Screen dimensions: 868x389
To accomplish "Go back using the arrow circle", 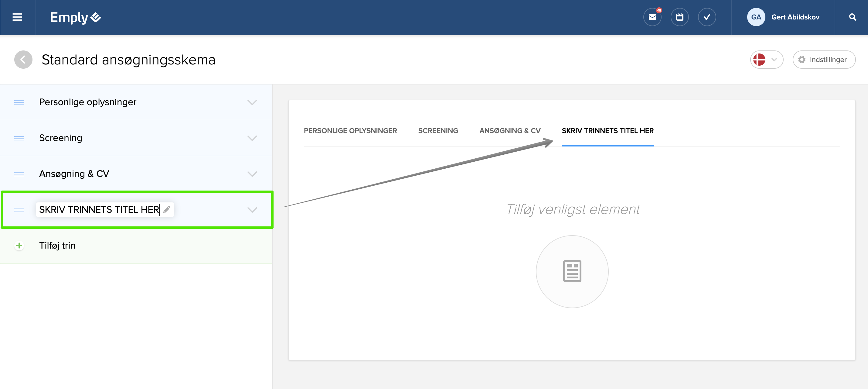I will (x=23, y=60).
